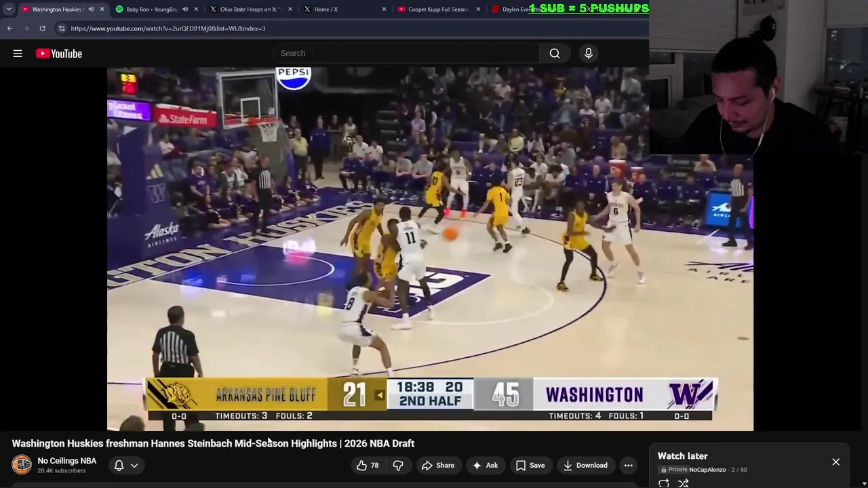Toggle loop playlist icon
The width and height of the screenshot is (868, 488).
click(x=664, y=483)
